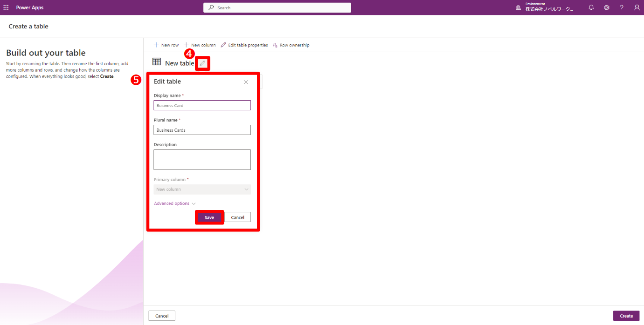Save the Edit table dialog

click(x=209, y=217)
